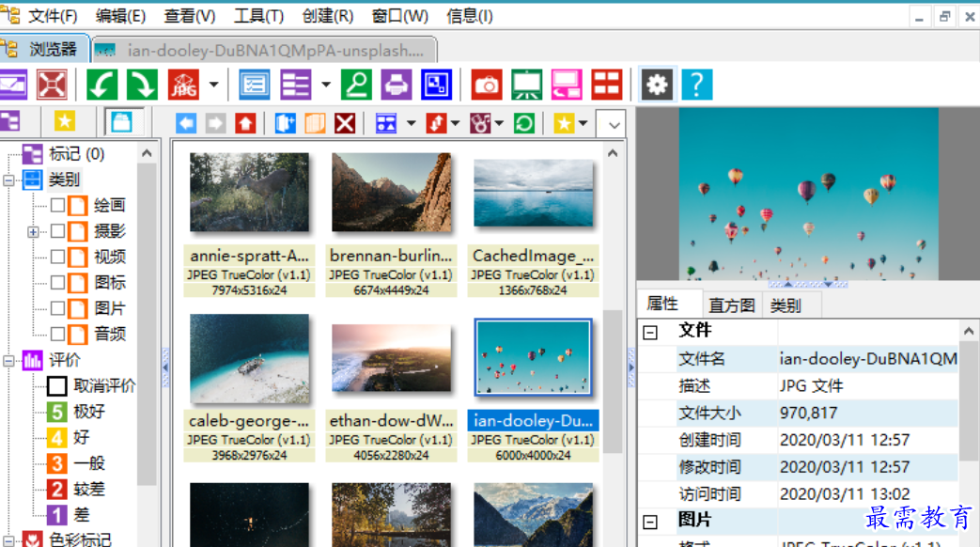The width and height of the screenshot is (980, 547).
Task: Check the 摄影 category checkbox
Action: point(57,230)
